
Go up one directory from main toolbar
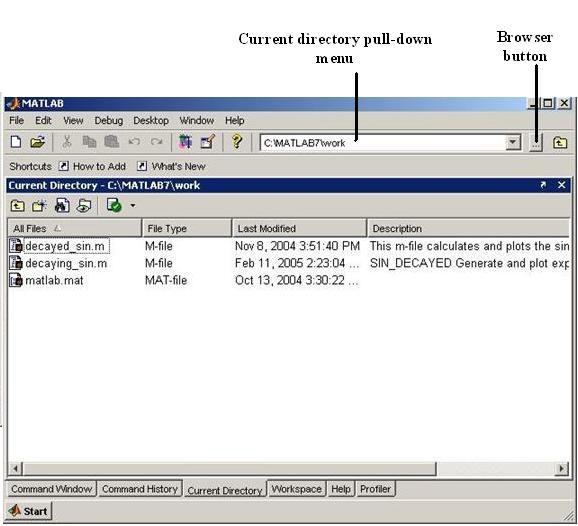tap(560, 142)
